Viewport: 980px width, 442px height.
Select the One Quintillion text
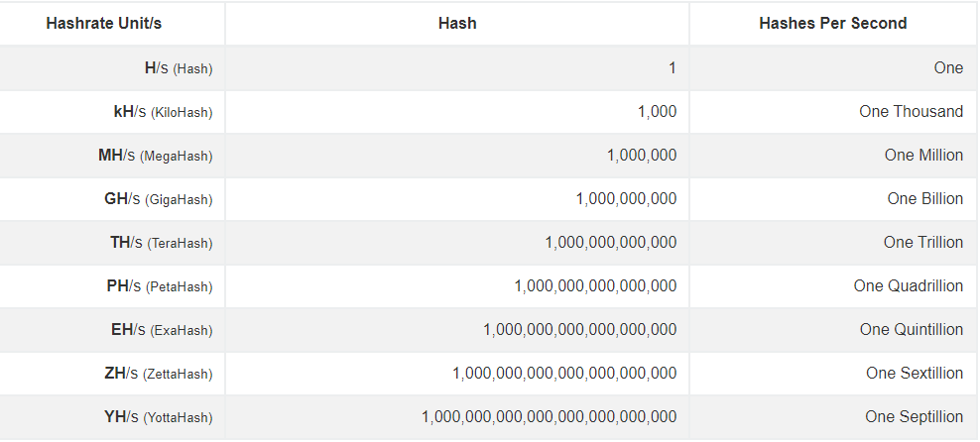[x=912, y=330]
